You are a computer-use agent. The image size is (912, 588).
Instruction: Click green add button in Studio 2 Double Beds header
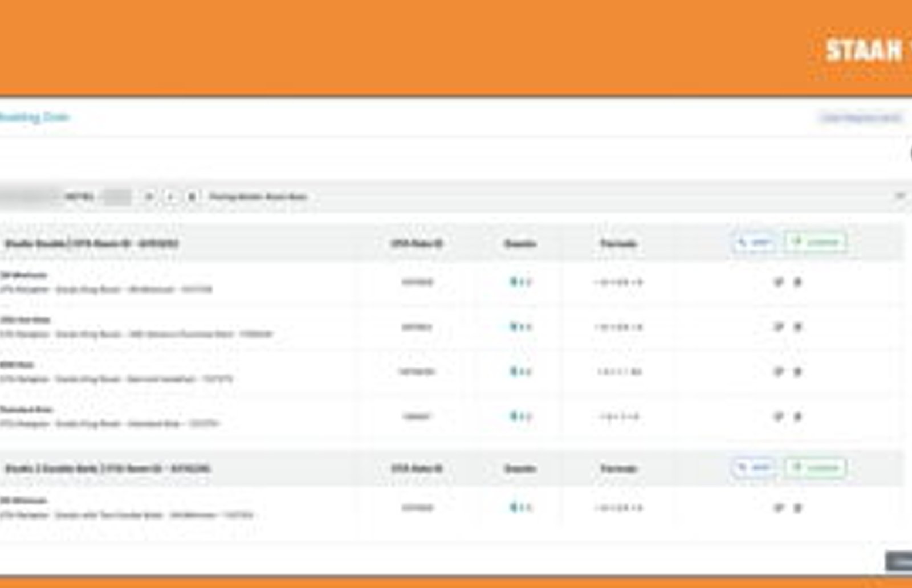(x=815, y=468)
